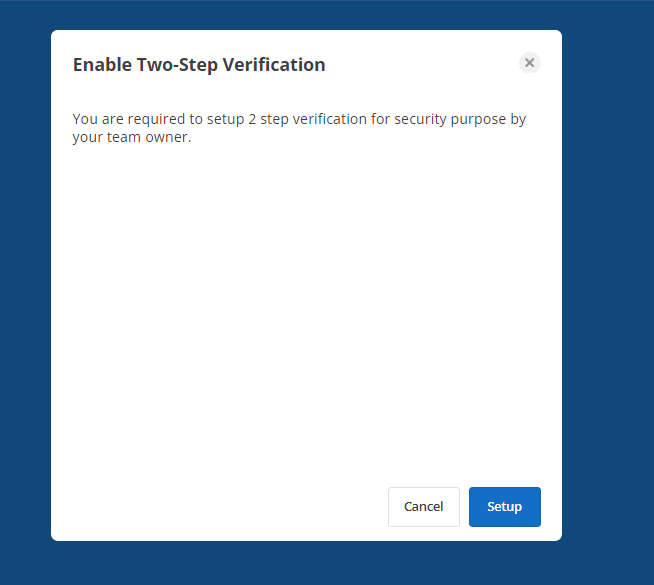The image size is (654, 585).
Task: Click the Setup button
Action: (x=505, y=507)
